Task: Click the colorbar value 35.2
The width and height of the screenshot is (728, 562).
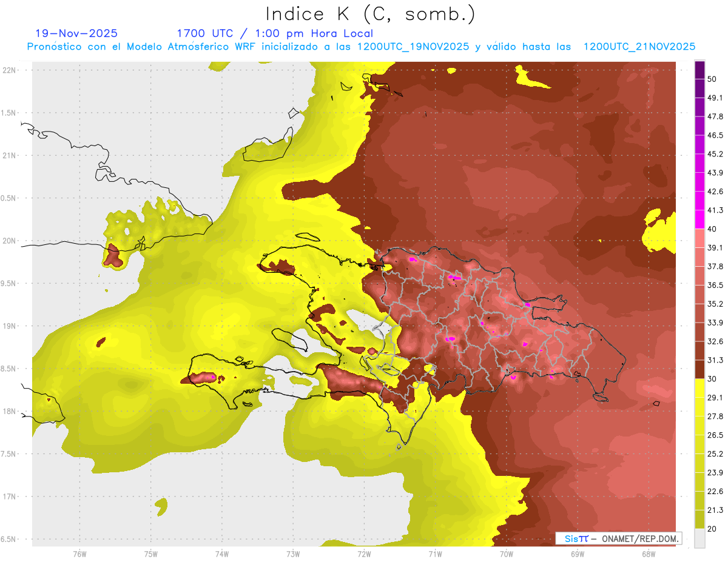Action: coord(715,304)
